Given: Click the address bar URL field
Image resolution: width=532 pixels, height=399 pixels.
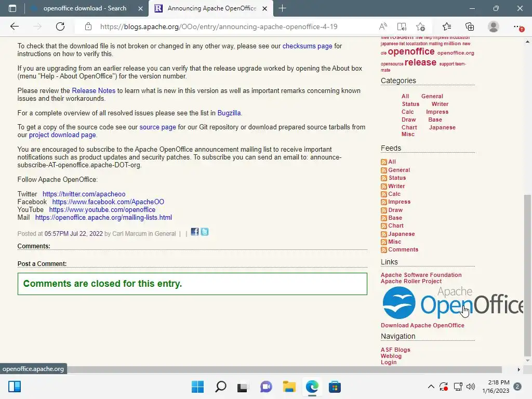Looking at the screenshot, I should tap(219, 26).
